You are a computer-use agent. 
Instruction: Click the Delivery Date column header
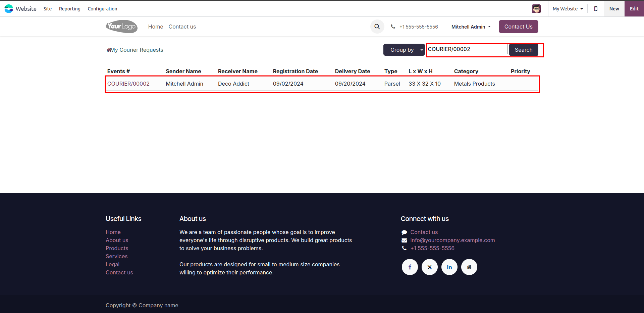(353, 71)
